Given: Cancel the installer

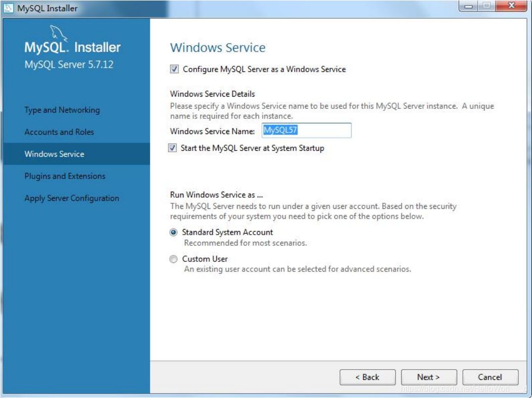Looking at the screenshot, I should click(490, 377).
